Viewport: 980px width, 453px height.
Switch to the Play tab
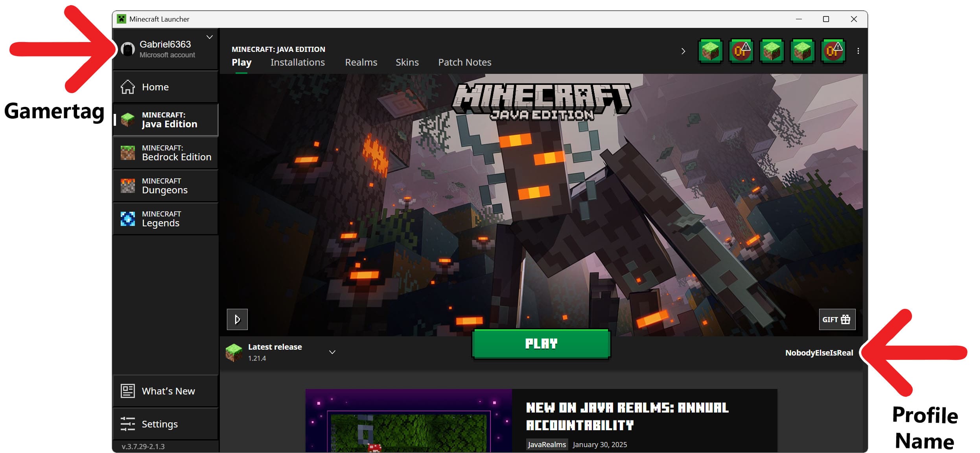click(x=241, y=62)
